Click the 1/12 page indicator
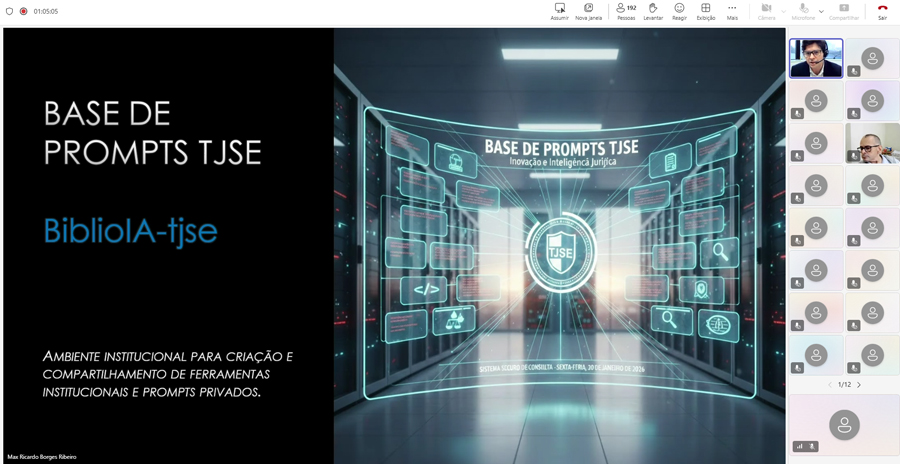The height and width of the screenshot is (464, 900). coord(844,385)
